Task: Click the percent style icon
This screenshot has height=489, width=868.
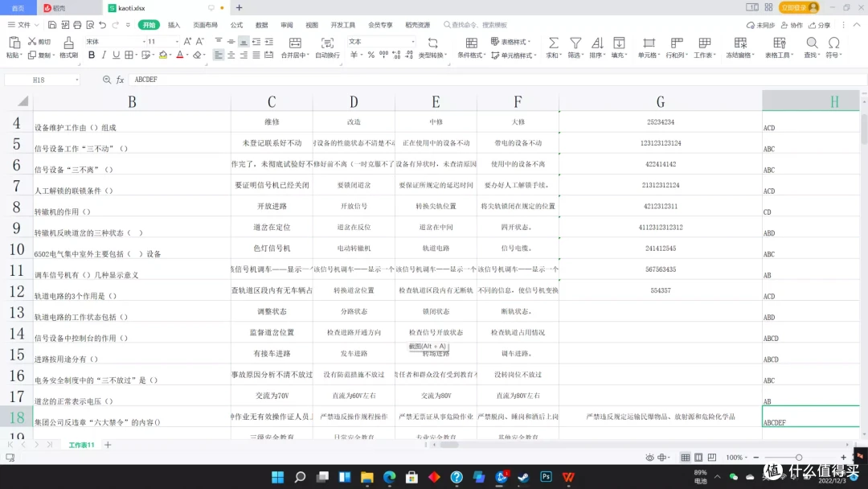Action: pos(371,55)
